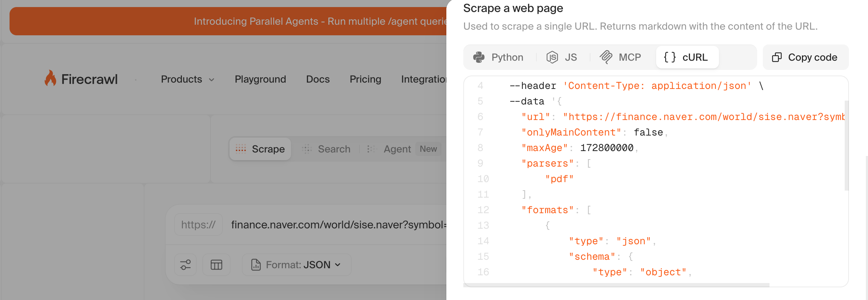The height and width of the screenshot is (300, 868).
Task: Click the Scrape a web page heading
Action: 513,8
